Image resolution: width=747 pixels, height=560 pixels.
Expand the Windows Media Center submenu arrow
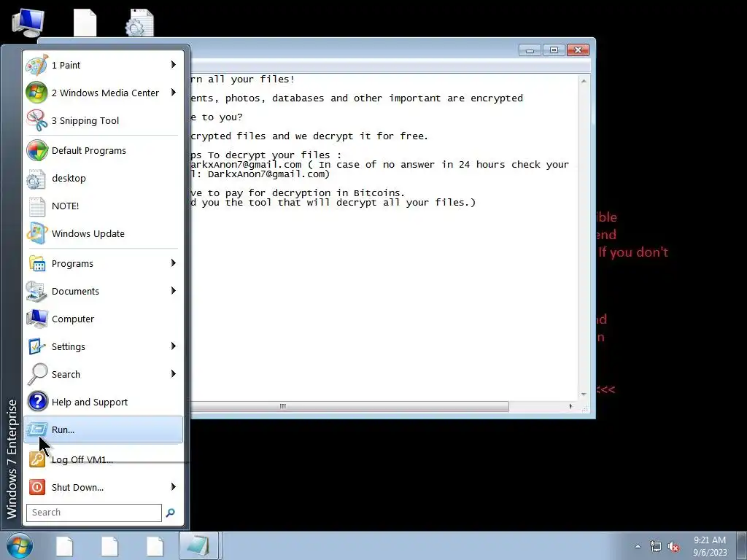(174, 93)
